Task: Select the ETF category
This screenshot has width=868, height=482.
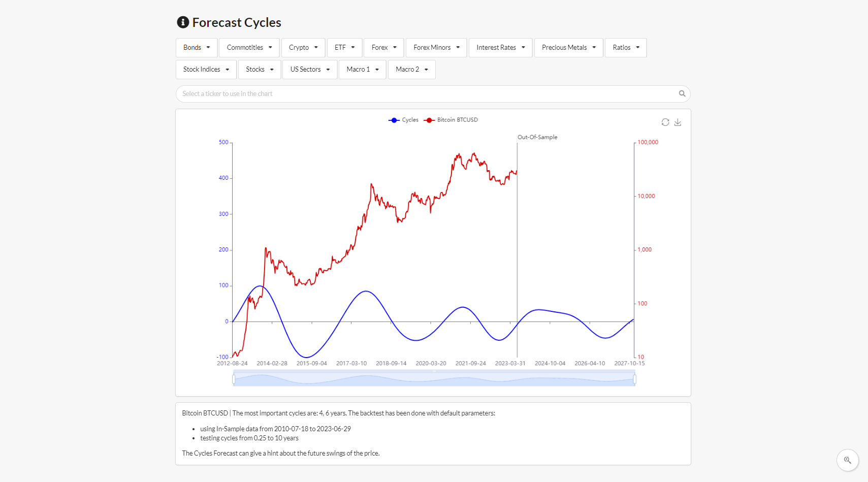Action: coord(344,47)
